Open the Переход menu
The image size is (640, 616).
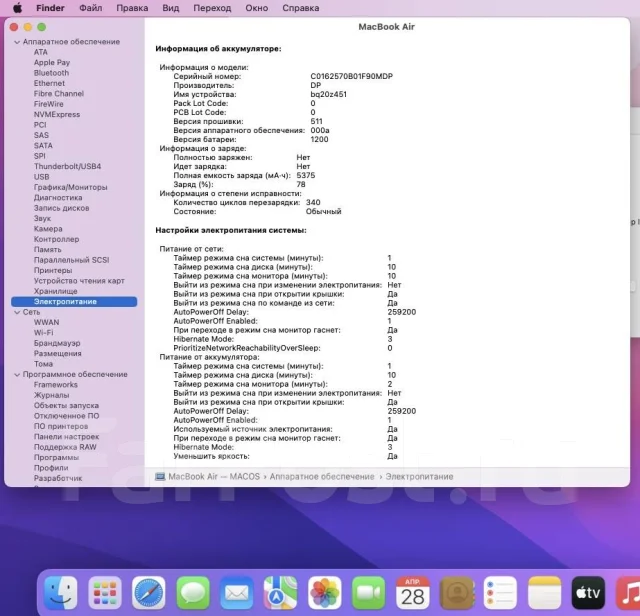coord(212,8)
